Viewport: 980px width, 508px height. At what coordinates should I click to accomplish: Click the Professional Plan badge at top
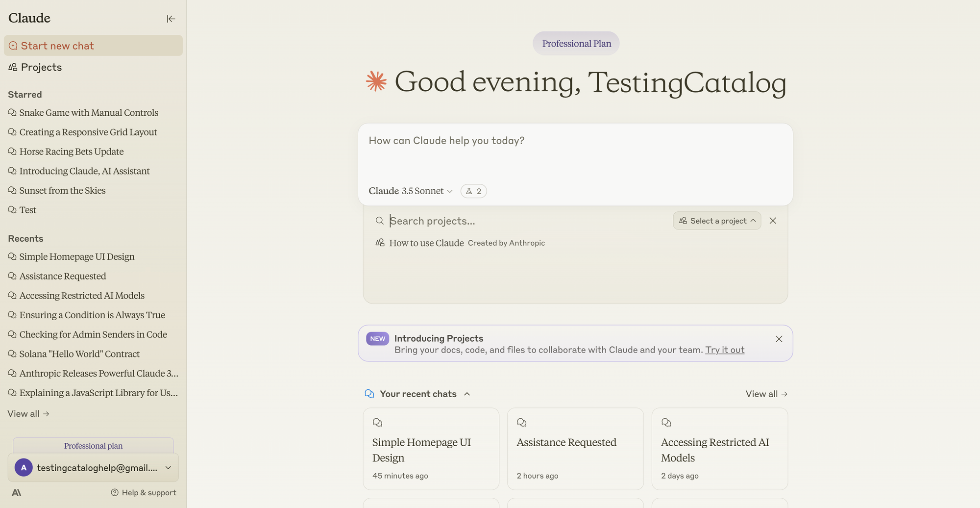click(576, 43)
